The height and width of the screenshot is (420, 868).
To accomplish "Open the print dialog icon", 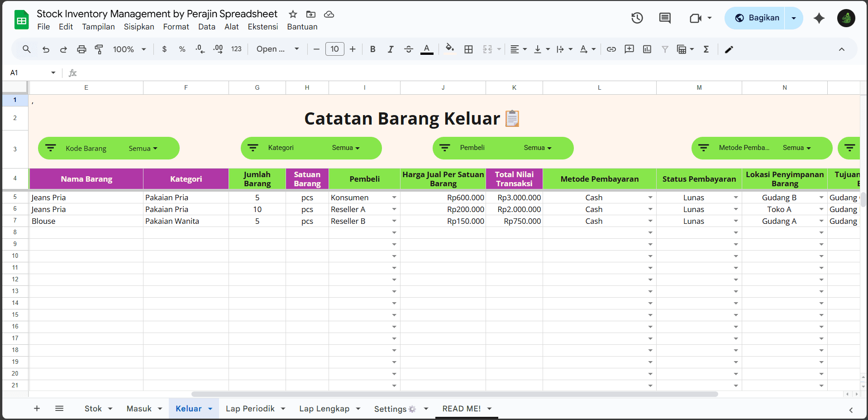I will (x=81, y=49).
